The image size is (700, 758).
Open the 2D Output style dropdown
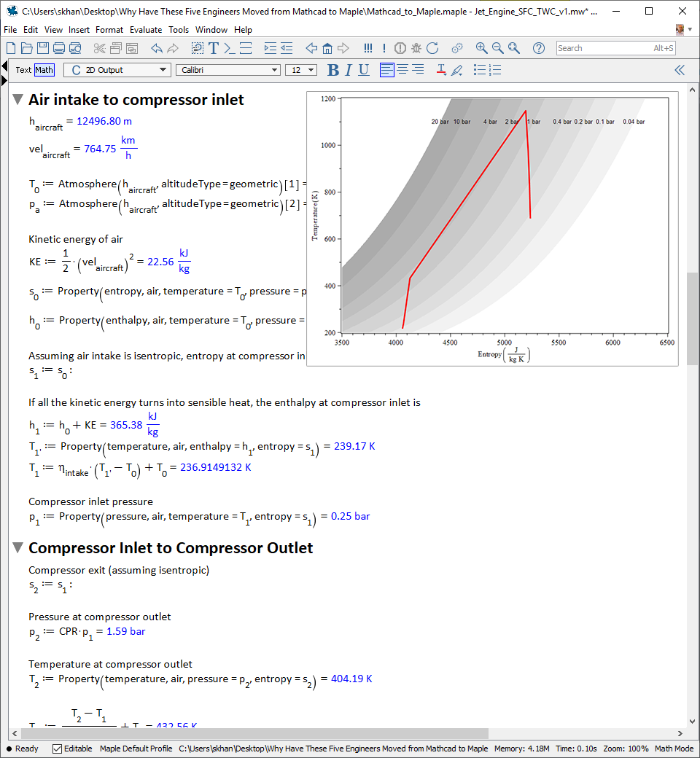point(117,70)
